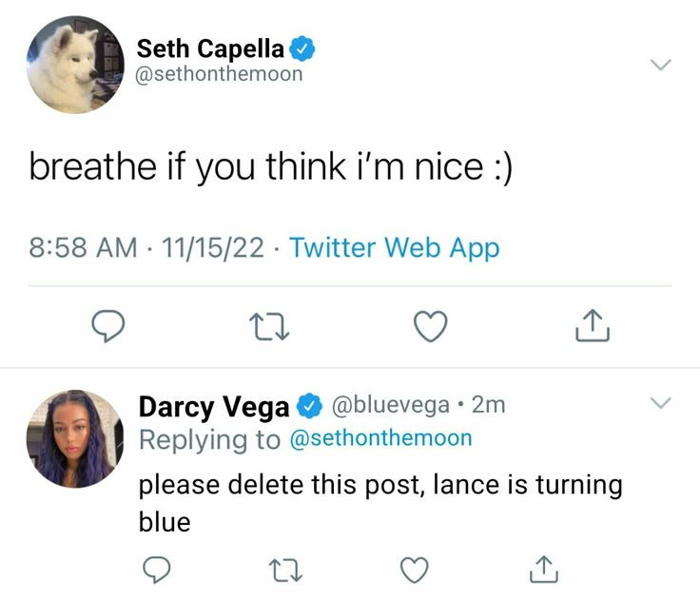Open Seth Capella's profile via display name
The height and width of the screenshot is (599, 700).
coord(210,48)
